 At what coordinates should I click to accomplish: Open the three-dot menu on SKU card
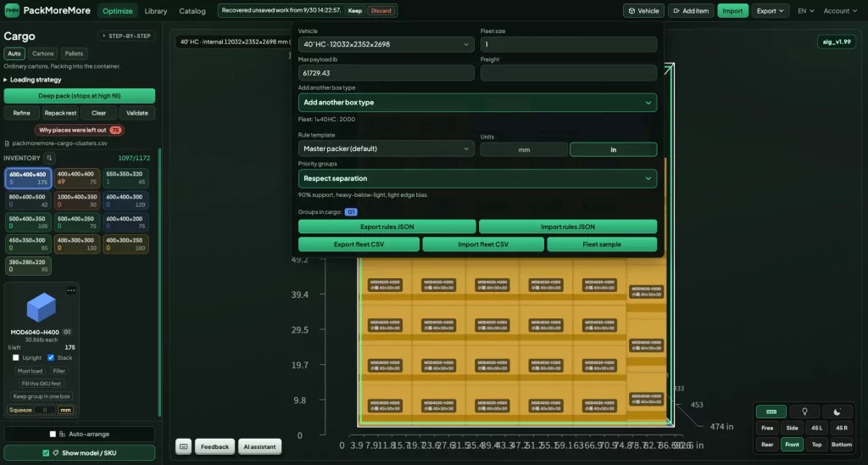tap(71, 290)
